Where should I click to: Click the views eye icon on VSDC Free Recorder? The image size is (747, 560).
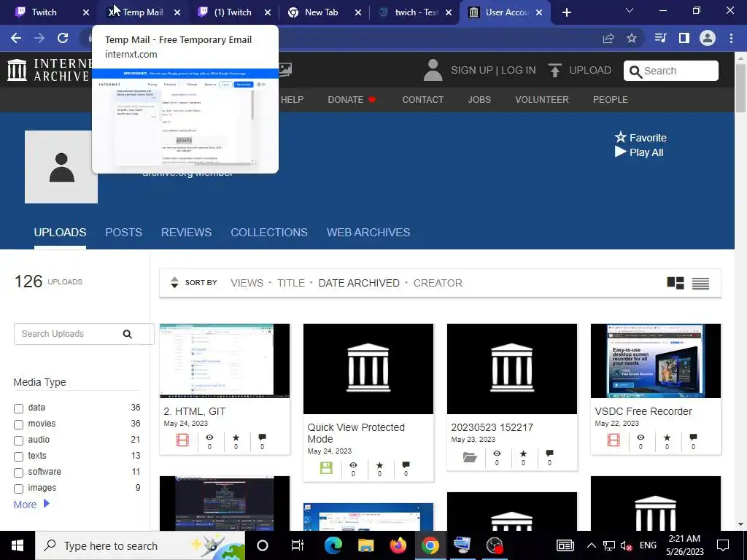point(640,437)
